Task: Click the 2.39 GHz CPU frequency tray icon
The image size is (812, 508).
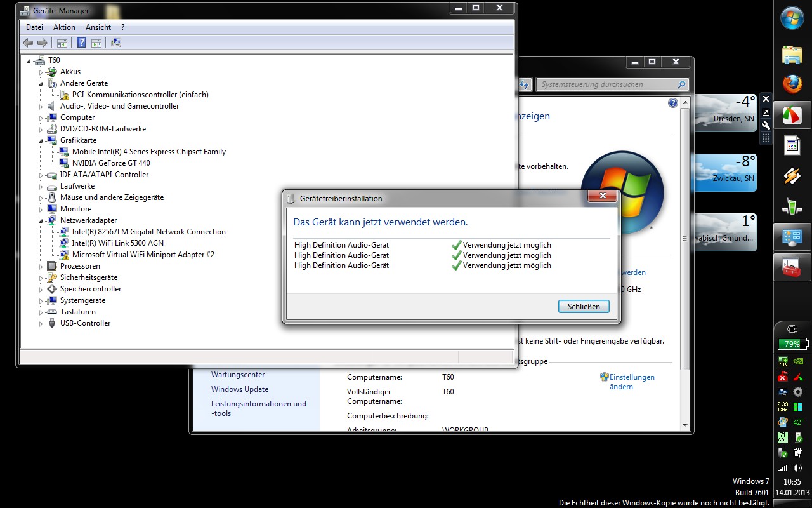Action: coord(783,407)
